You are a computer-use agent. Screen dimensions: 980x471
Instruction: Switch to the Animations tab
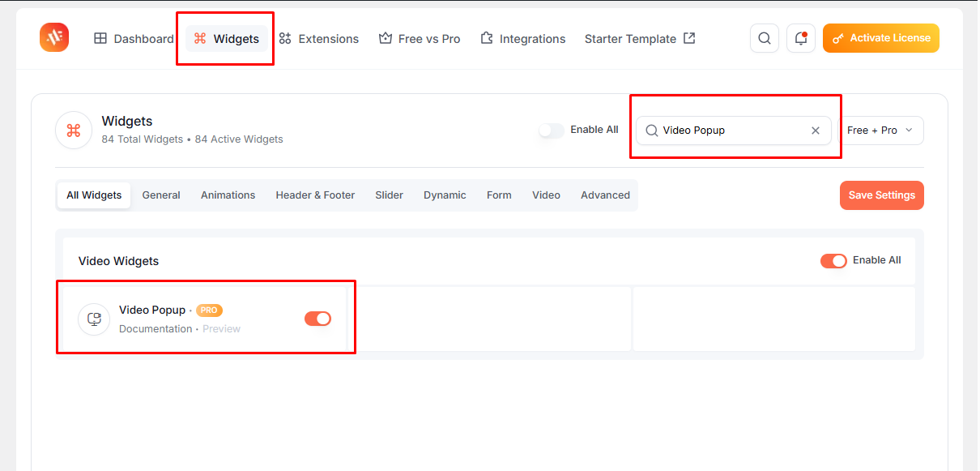(x=228, y=195)
